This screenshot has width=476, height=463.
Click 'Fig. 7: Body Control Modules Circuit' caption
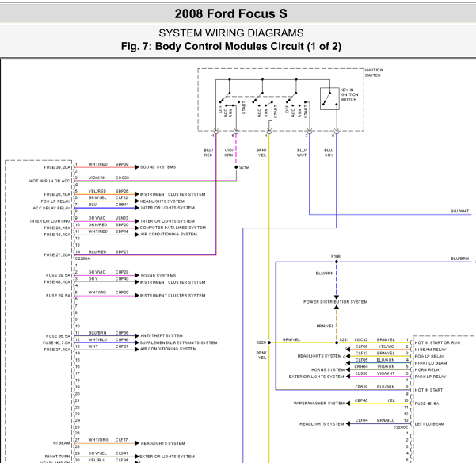231,46
